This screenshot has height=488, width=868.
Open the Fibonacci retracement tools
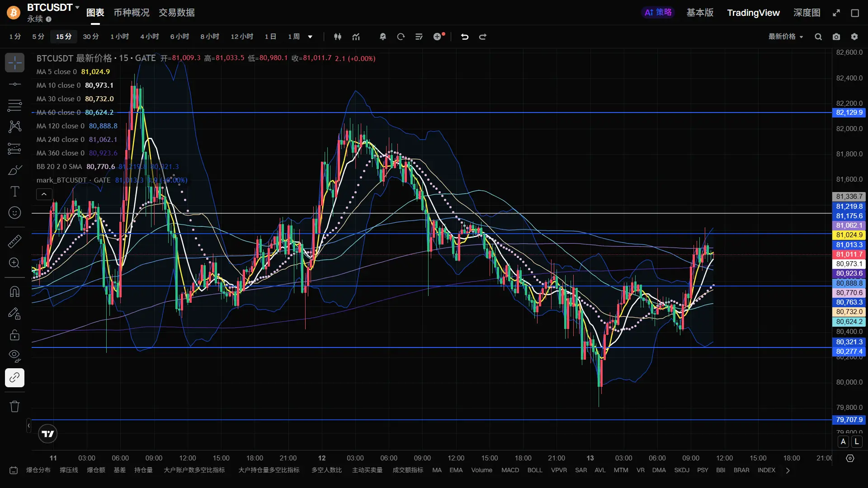click(x=14, y=106)
